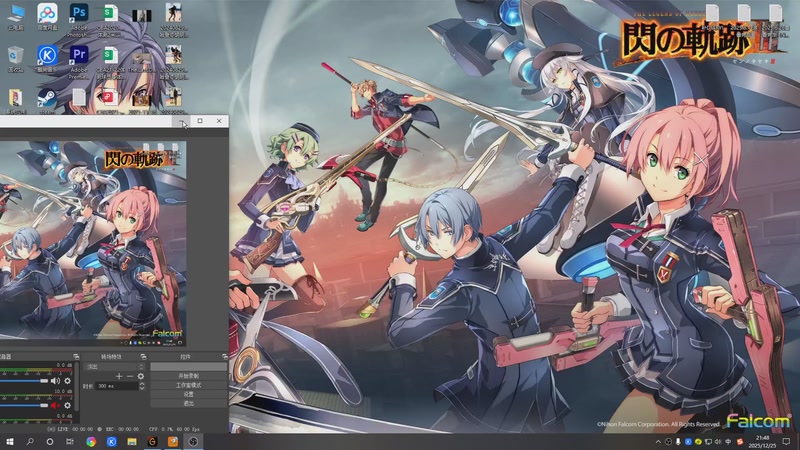
Task: Open the orange G app on taskbar
Action: [152, 441]
